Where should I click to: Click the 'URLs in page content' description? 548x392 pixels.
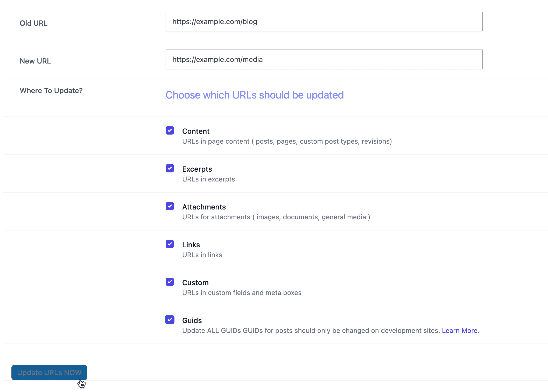pos(287,141)
